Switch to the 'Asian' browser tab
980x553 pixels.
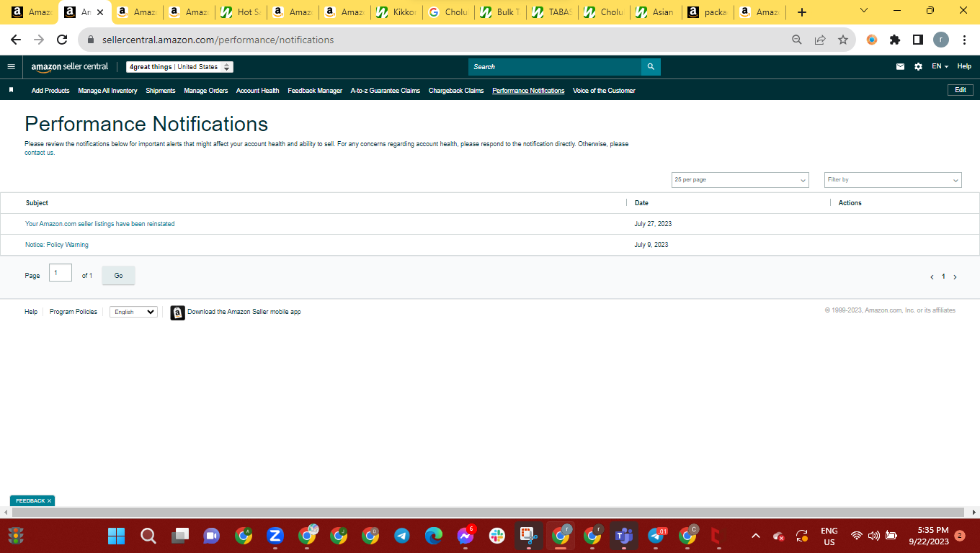click(656, 12)
